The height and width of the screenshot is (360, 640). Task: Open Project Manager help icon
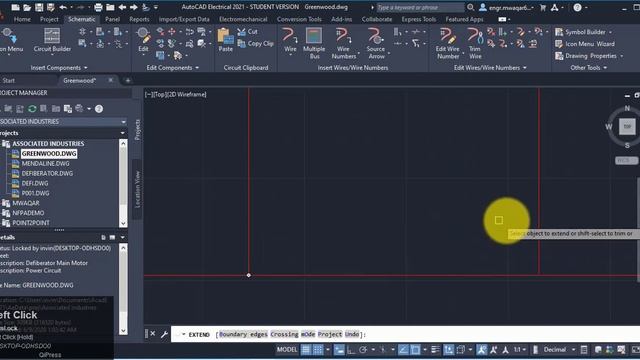click(99, 109)
